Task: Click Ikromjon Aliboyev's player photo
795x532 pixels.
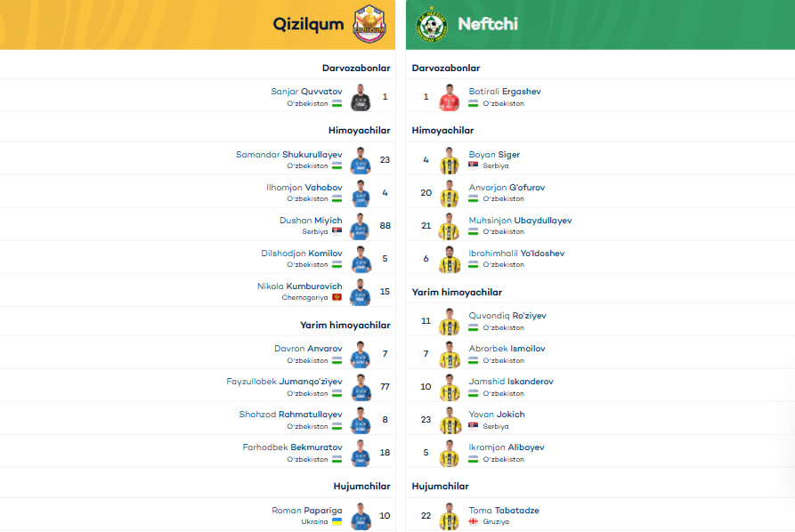Action: pyautogui.click(x=450, y=453)
